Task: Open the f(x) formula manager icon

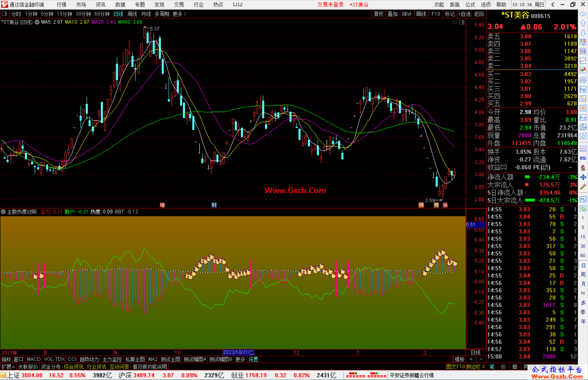Action: (x=583, y=127)
